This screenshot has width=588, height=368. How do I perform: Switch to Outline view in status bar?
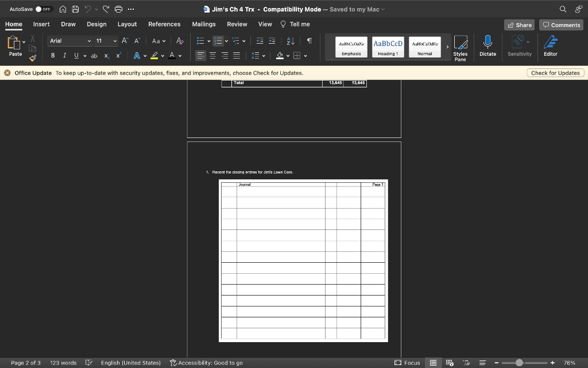(x=466, y=363)
